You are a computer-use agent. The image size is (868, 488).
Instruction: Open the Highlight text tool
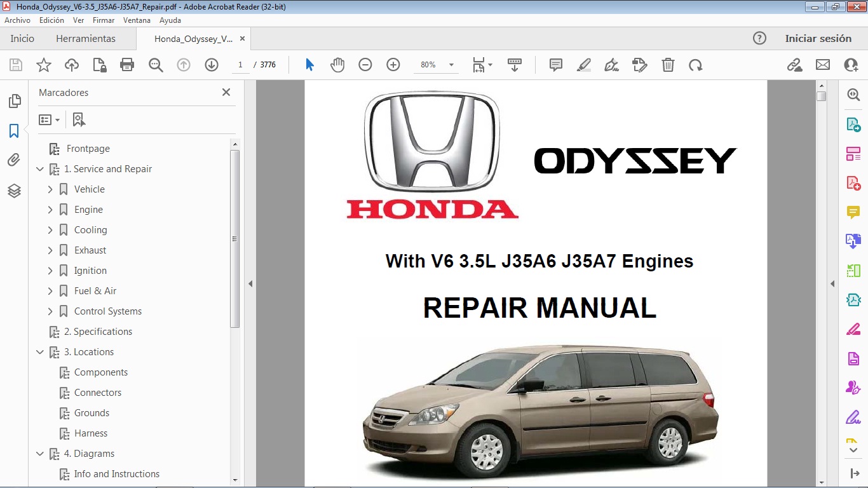point(584,64)
